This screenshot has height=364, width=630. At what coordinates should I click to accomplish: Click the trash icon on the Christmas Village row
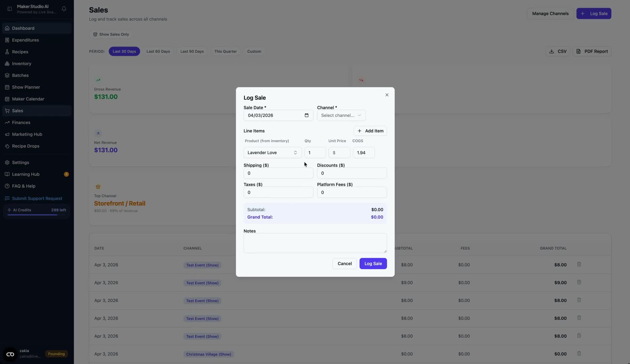coord(579,353)
